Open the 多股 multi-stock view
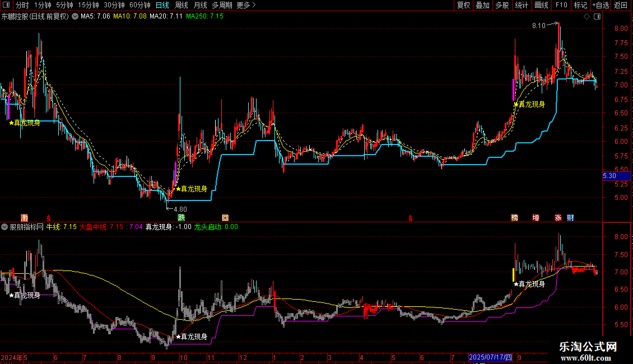The height and width of the screenshot is (364, 633). pyautogui.click(x=502, y=5)
